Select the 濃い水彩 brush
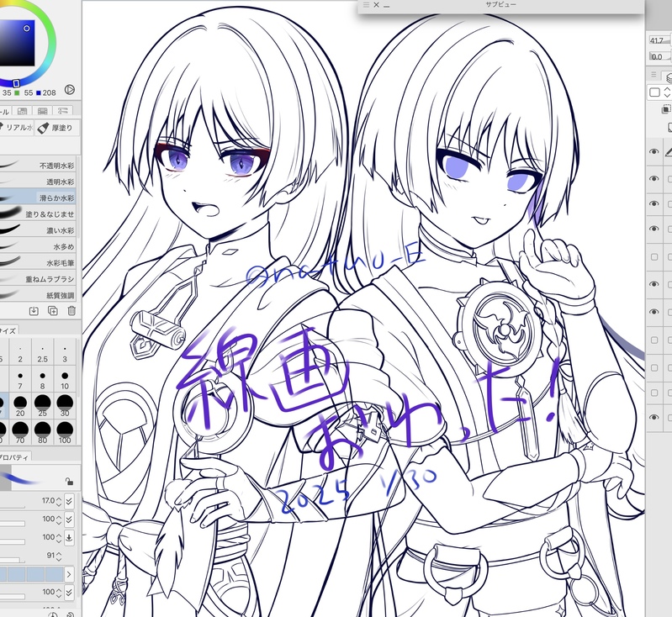The image size is (672, 617). click(x=38, y=230)
